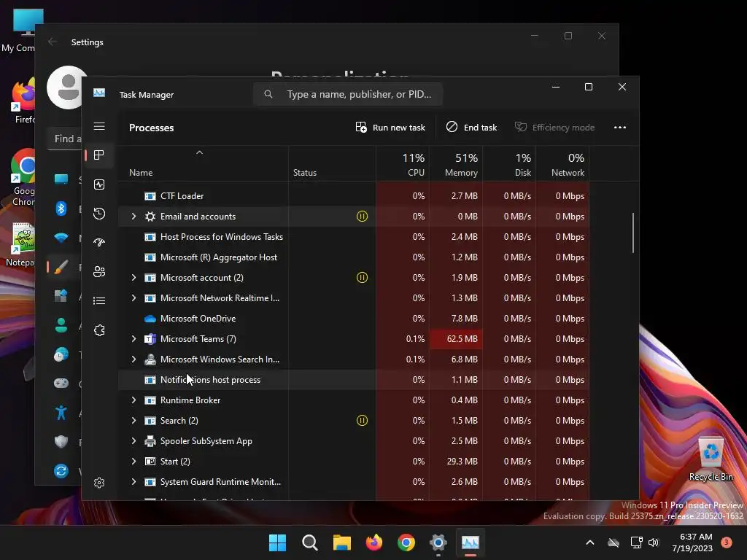Open File Explorer from taskbar
747x560 pixels.
pyautogui.click(x=341, y=542)
